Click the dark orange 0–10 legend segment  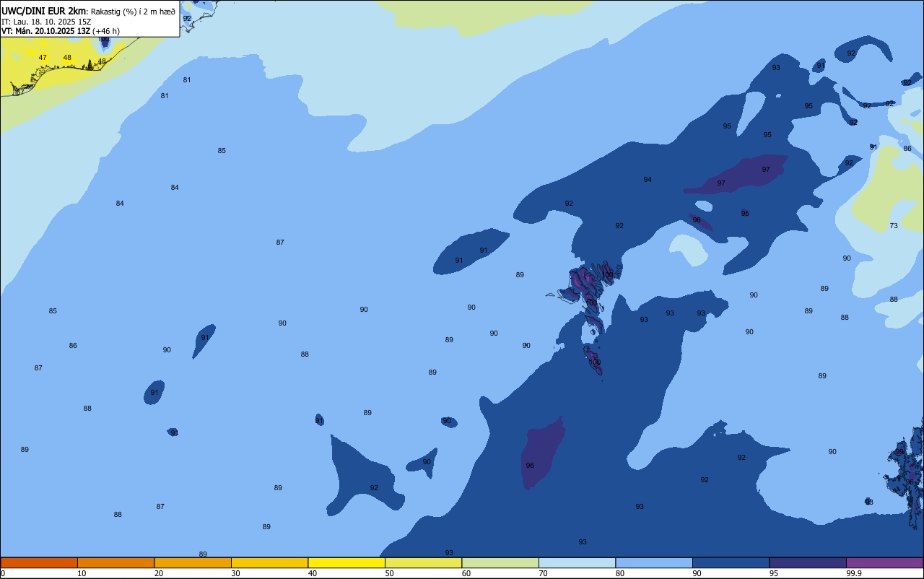click(x=39, y=562)
